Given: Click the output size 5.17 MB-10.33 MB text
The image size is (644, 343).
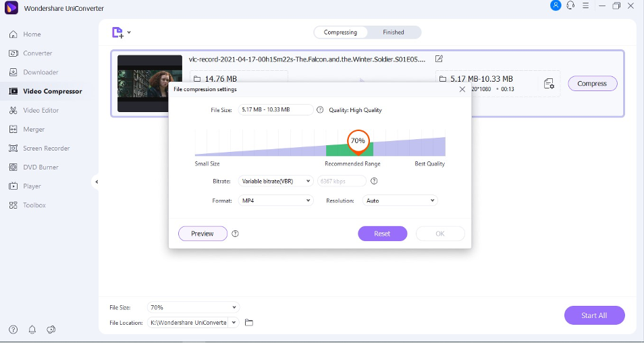Looking at the screenshot, I should coord(481,79).
